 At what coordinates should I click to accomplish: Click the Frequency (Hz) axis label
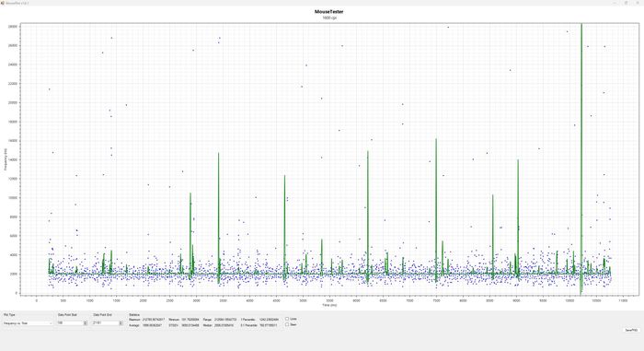pyautogui.click(x=6, y=159)
